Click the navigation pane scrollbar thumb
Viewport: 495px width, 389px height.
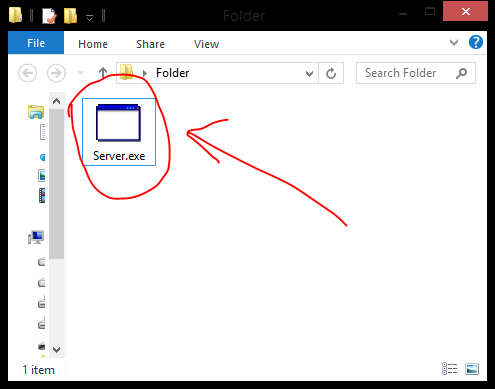tap(56, 183)
